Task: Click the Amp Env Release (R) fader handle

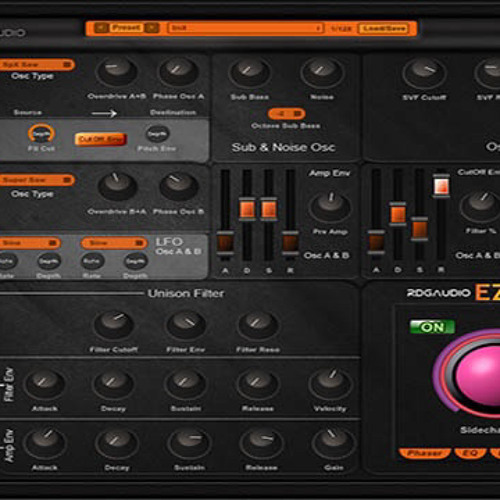Action: pyautogui.click(x=290, y=243)
